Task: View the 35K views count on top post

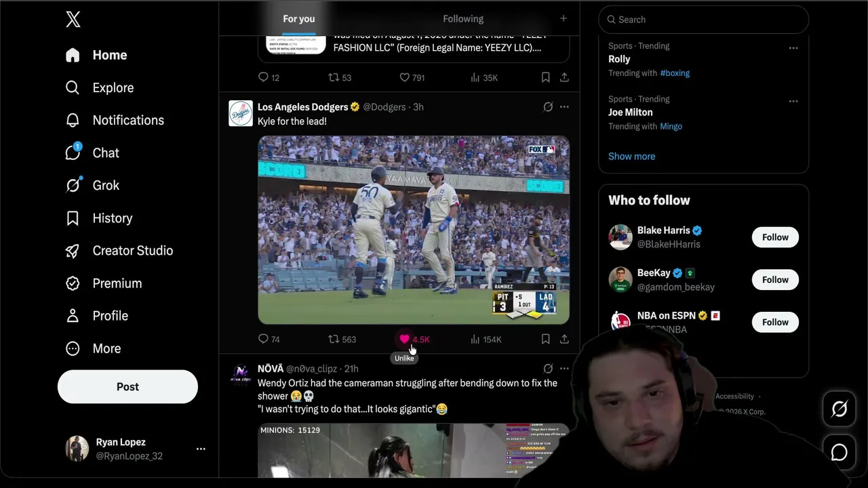Action: click(484, 77)
